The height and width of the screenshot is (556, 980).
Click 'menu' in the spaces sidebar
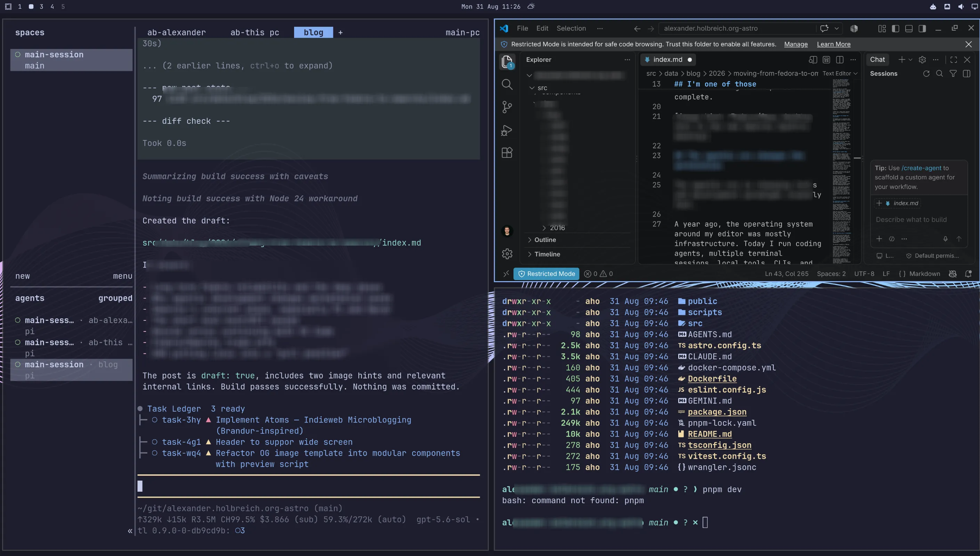coord(123,276)
